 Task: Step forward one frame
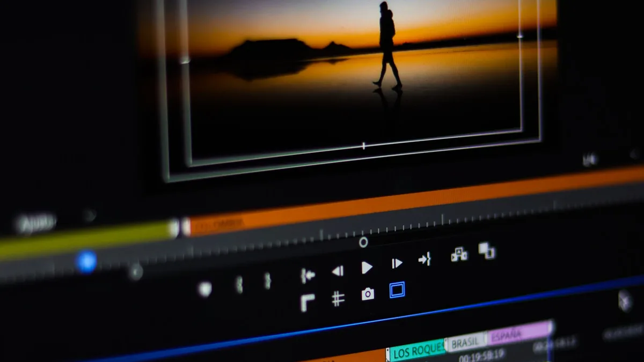pos(397,263)
